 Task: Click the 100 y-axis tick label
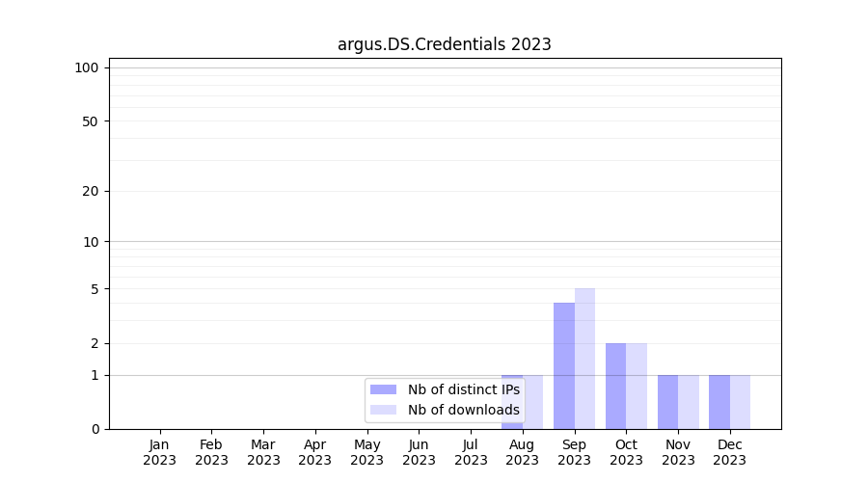click(87, 67)
